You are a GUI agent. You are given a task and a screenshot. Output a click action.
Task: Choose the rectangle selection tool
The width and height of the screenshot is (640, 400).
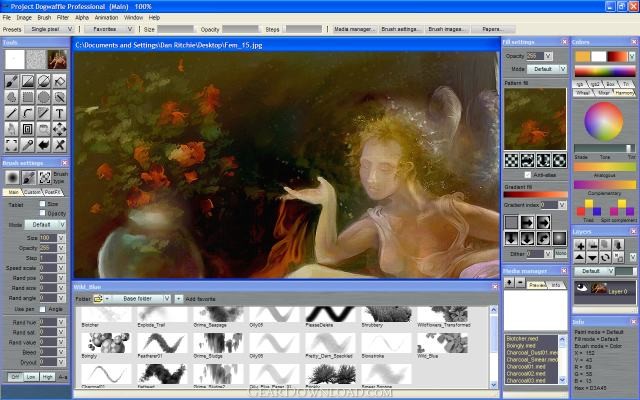27,97
